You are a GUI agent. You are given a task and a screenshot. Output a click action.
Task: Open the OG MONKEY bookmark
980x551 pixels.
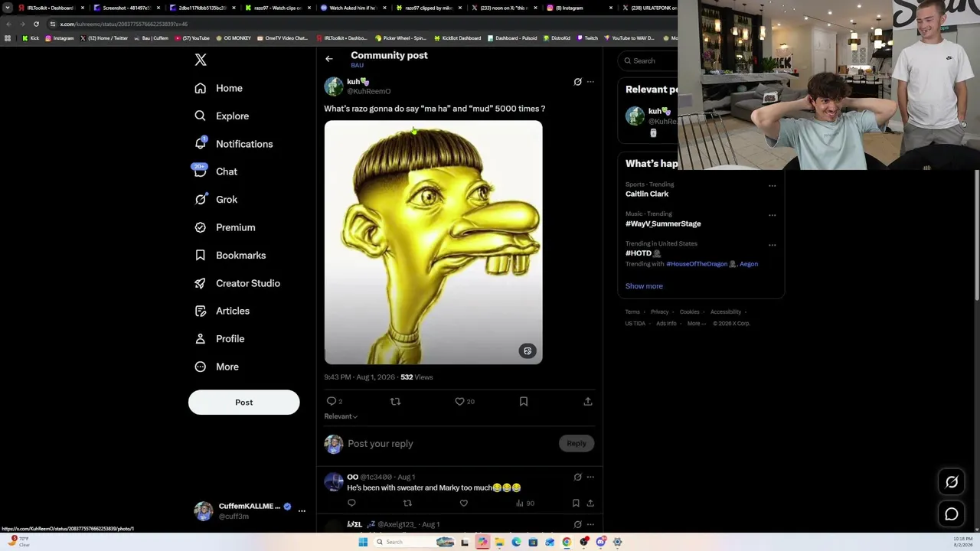click(x=234, y=38)
